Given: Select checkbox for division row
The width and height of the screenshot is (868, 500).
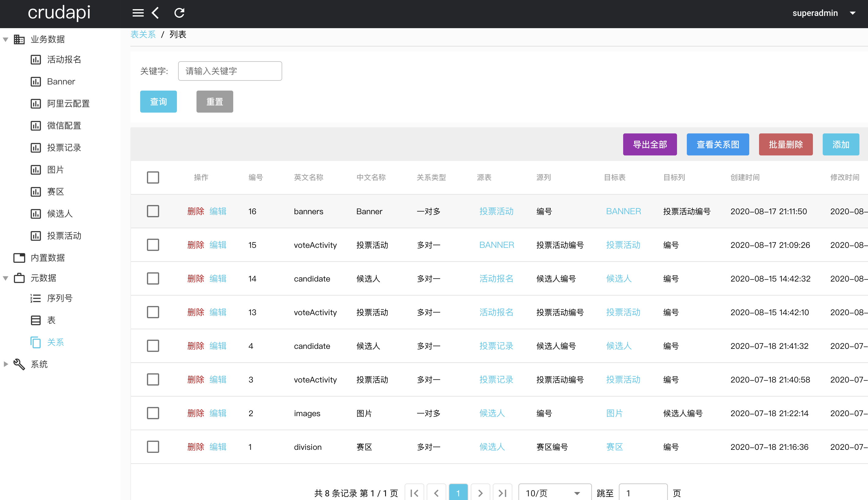Looking at the screenshot, I should point(153,447).
